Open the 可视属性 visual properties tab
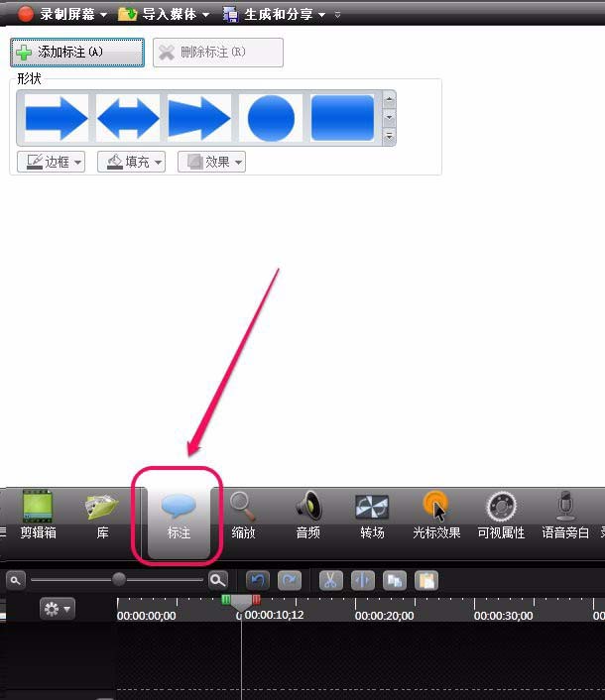Viewport: 605px width, 700px height. coord(501,516)
